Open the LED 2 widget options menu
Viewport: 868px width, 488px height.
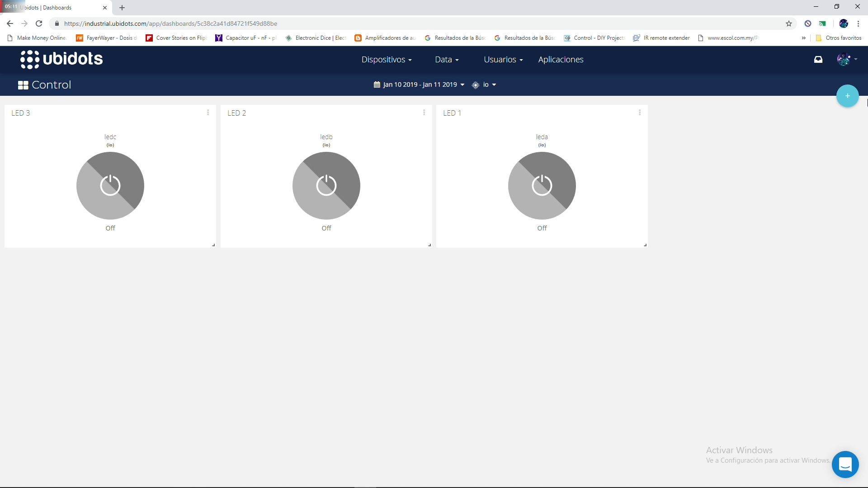[x=424, y=113]
